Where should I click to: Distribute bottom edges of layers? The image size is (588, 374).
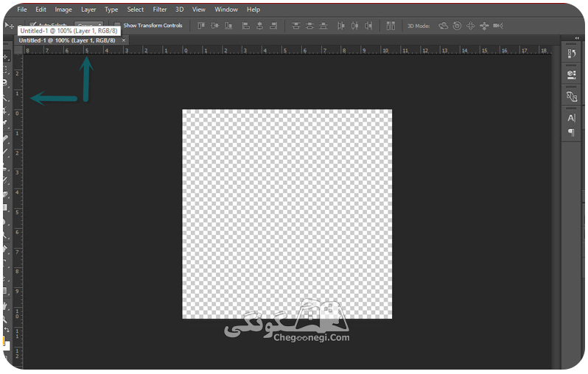tap(323, 26)
